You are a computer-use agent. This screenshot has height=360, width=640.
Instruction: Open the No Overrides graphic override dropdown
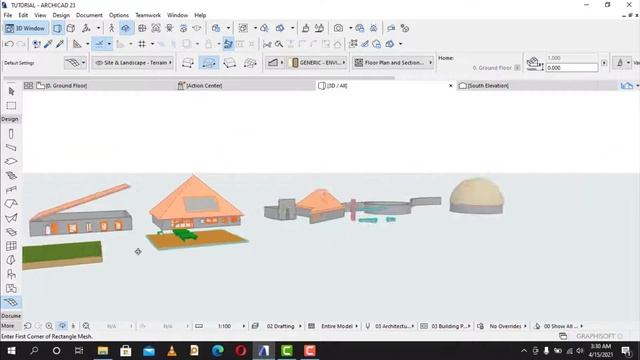pos(508,326)
